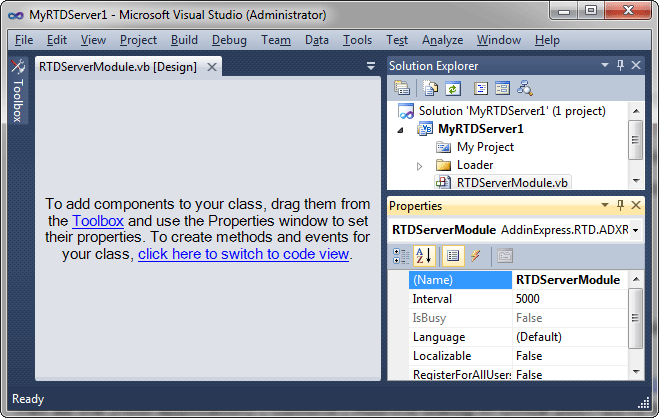659x418 pixels.
Task: Click the Properties icon in Solution Explorer toolbar
Action: (x=402, y=88)
